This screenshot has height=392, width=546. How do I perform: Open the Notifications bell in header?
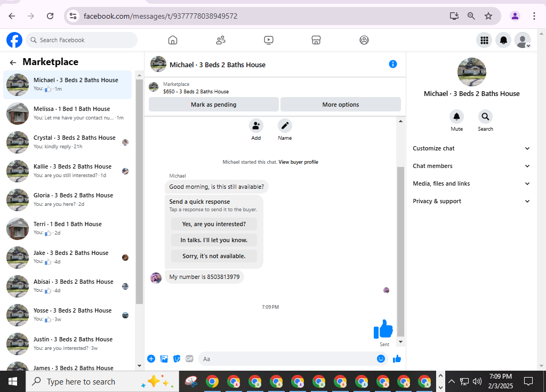(503, 40)
